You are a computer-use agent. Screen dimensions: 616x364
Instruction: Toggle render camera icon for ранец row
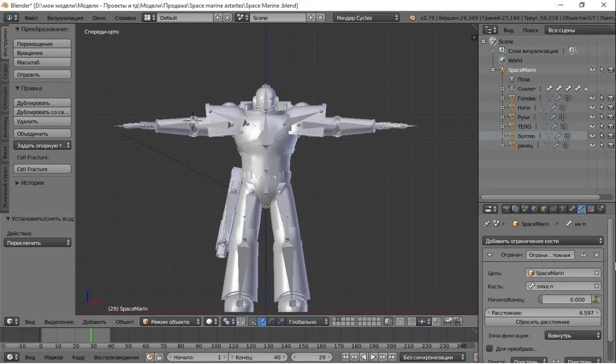(x=611, y=145)
